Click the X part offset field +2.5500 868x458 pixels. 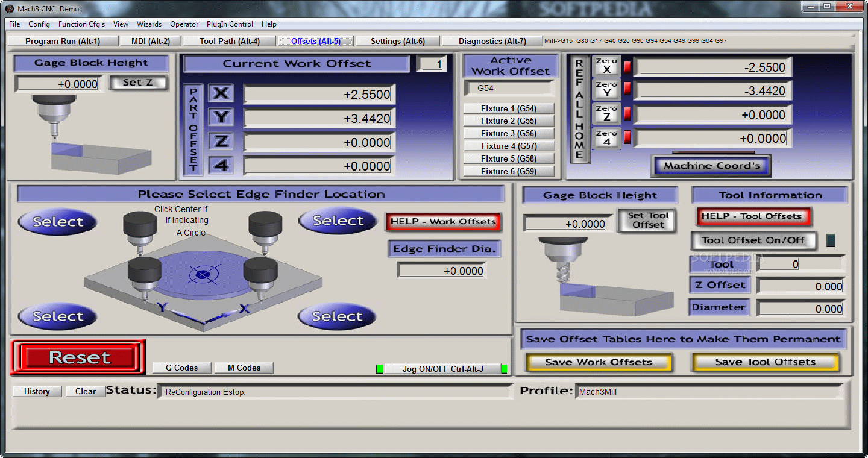(319, 95)
